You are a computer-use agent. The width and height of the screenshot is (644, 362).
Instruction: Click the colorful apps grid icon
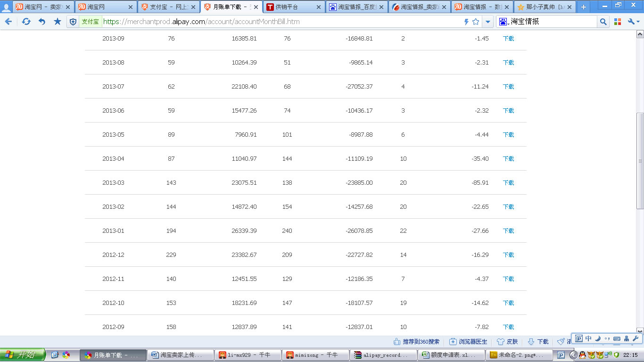(x=618, y=22)
